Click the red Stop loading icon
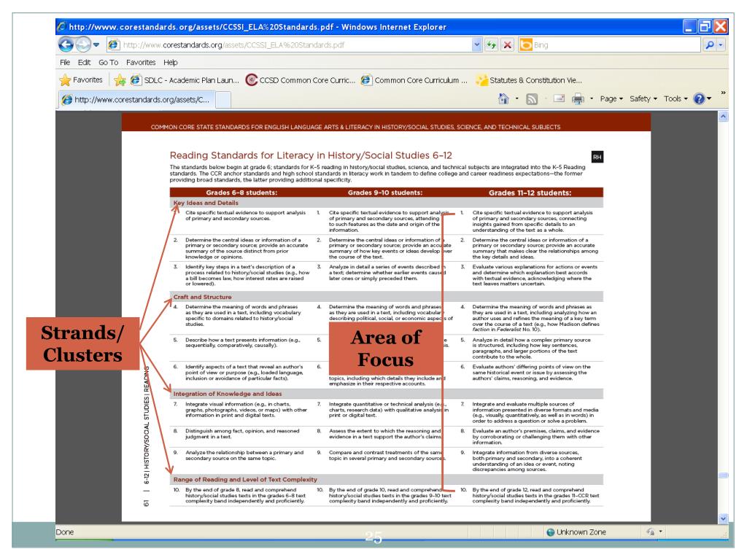The height and width of the screenshot is (560, 747). 508,44
